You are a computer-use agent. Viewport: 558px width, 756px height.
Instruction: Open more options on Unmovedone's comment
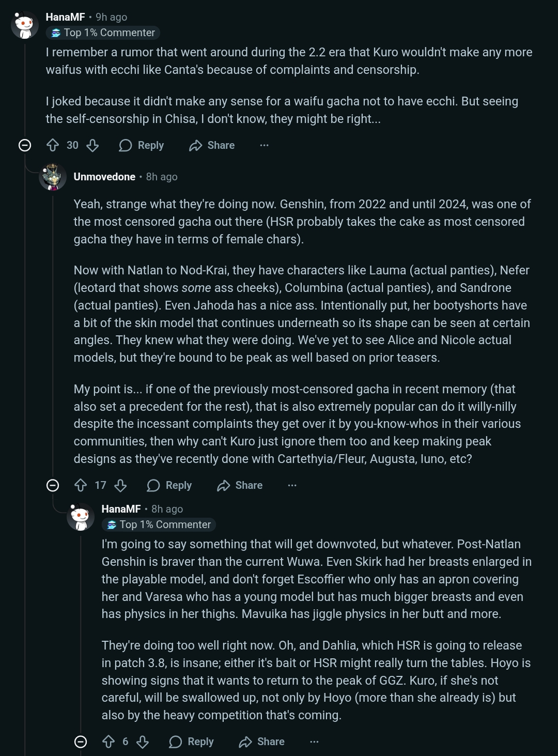point(292,486)
